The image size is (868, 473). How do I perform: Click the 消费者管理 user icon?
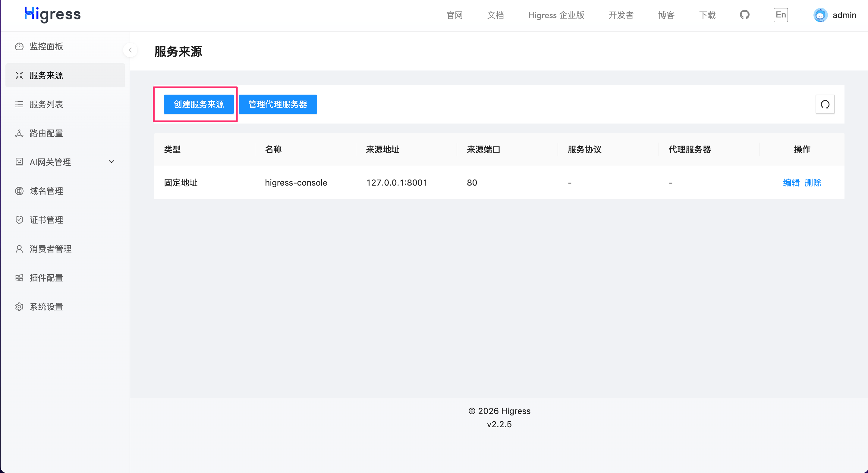coord(19,249)
